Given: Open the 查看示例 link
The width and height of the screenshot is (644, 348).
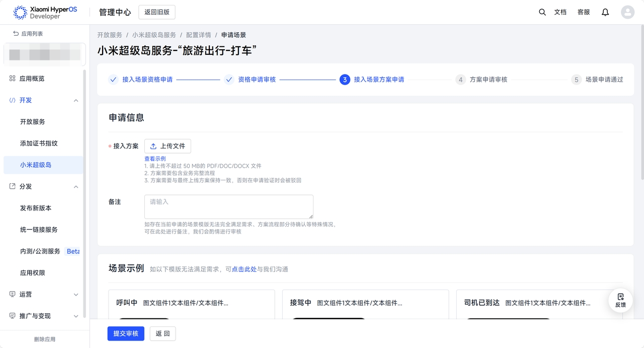Looking at the screenshot, I should pos(155,159).
